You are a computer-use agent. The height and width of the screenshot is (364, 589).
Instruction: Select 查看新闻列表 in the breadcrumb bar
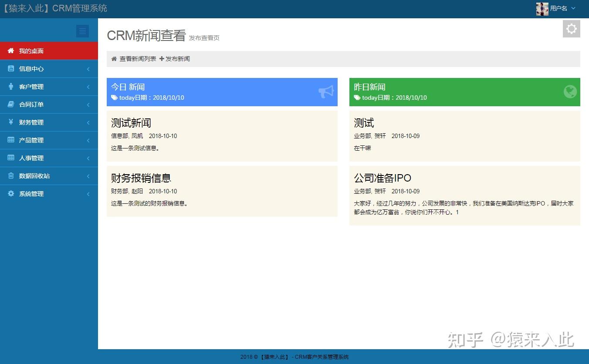pos(136,58)
